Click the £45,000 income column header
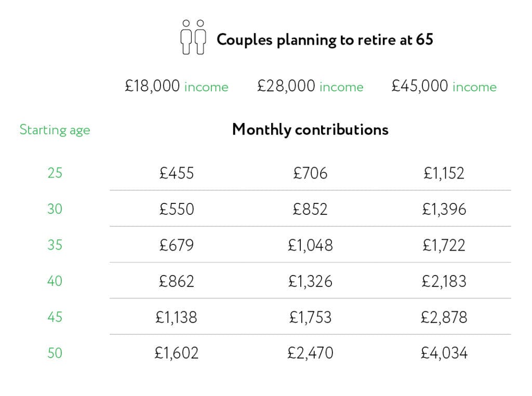The width and height of the screenshot is (532, 396). click(x=444, y=86)
